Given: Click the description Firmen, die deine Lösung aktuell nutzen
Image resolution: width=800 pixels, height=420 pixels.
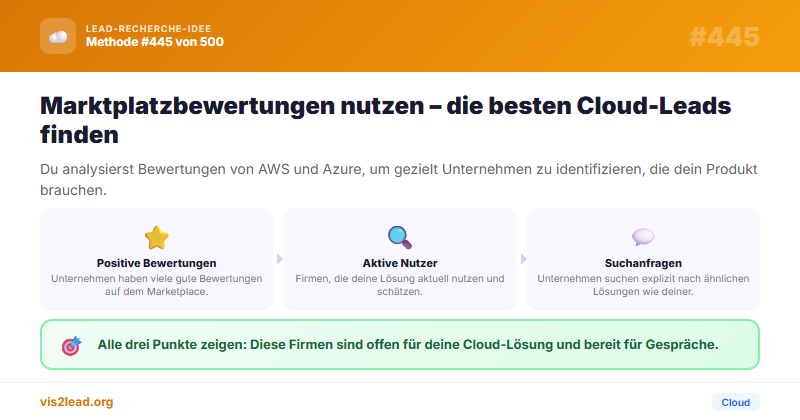Looking at the screenshot, I should click(400, 285).
